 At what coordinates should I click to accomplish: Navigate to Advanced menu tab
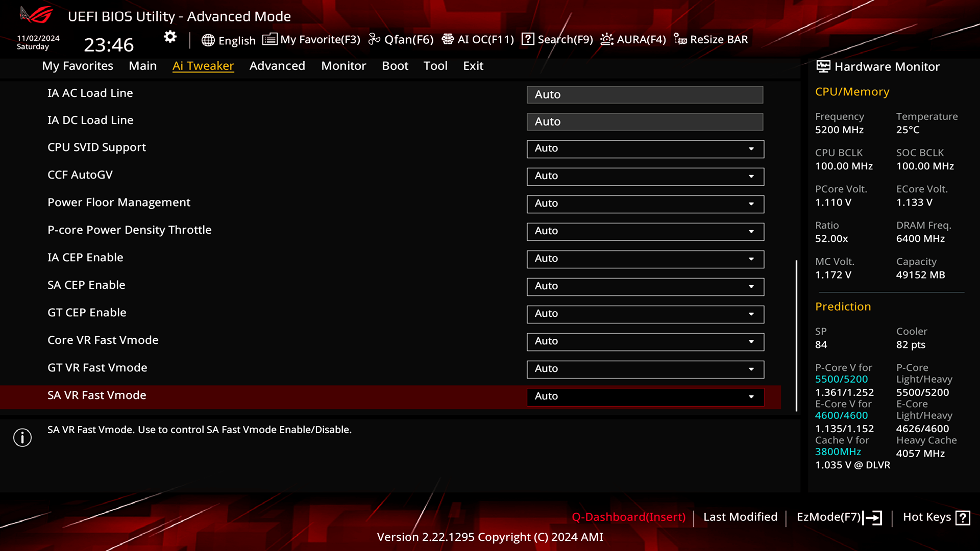point(277,65)
